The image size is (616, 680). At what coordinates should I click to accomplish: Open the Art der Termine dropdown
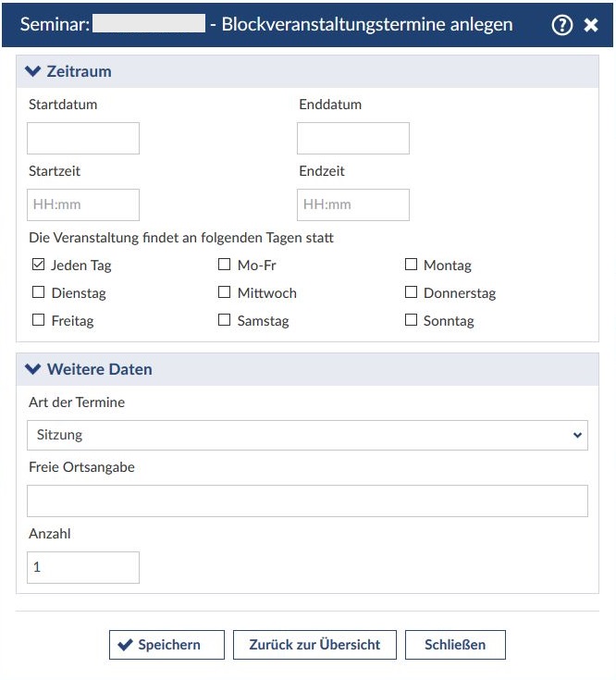point(307,435)
